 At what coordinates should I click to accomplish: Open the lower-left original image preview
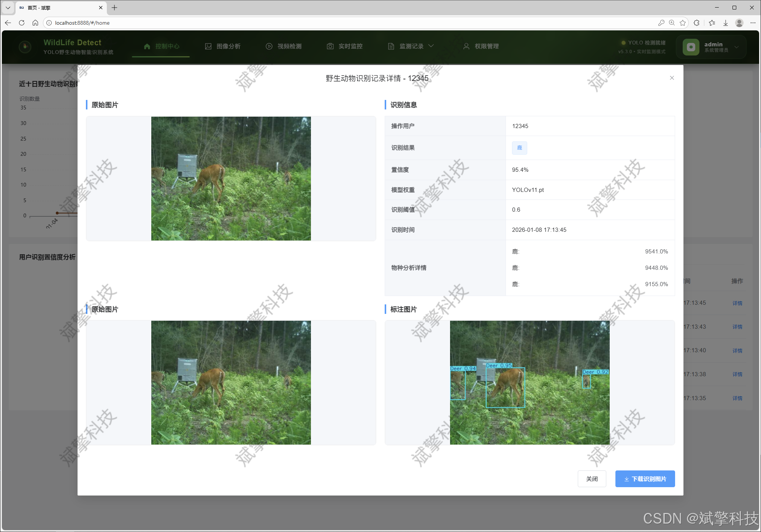pyautogui.click(x=231, y=382)
